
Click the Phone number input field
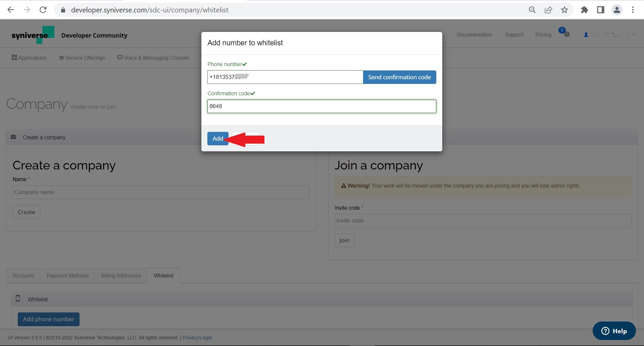285,77
